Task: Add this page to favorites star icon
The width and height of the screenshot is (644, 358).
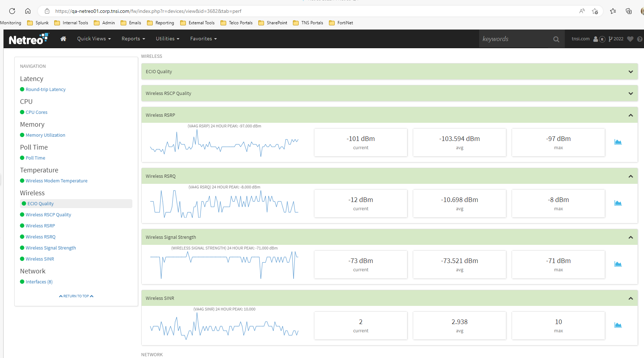Action: (x=595, y=11)
